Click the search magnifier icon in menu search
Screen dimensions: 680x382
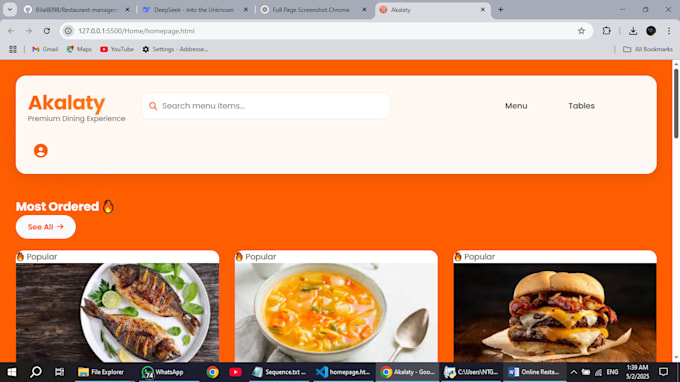pyautogui.click(x=153, y=106)
